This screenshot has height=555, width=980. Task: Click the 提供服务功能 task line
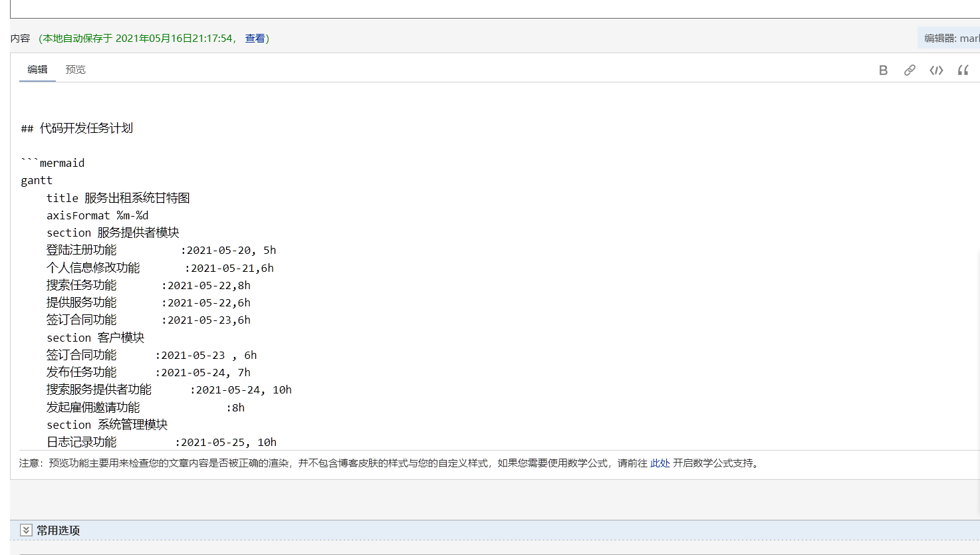tap(148, 302)
